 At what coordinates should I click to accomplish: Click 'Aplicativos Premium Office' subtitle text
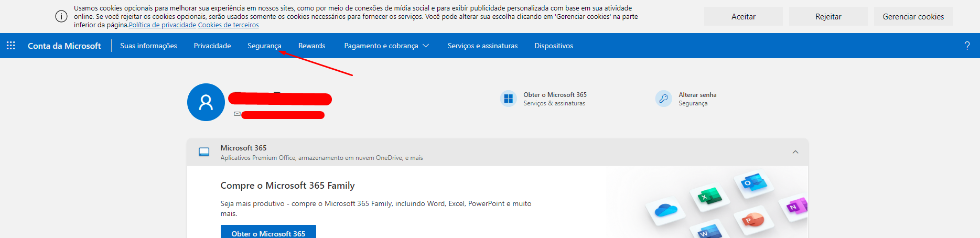pyautogui.click(x=321, y=158)
